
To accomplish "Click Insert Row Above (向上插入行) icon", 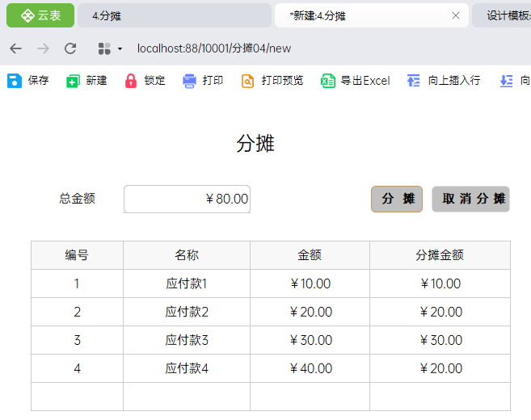I will [414, 81].
